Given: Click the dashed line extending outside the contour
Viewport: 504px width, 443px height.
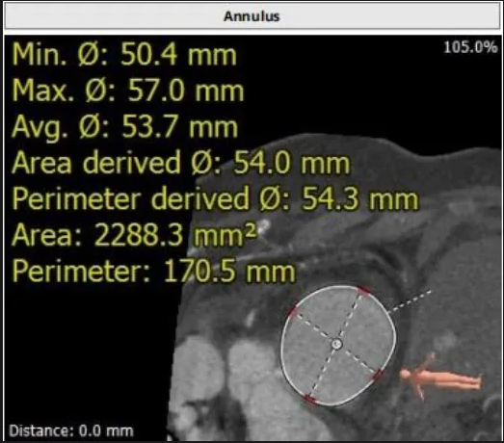Looking at the screenshot, I should [x=409, y=301].
